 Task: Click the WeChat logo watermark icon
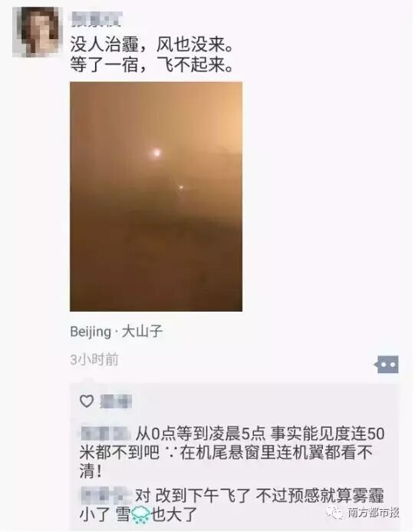pyautogui.click(x=335, y=513)
